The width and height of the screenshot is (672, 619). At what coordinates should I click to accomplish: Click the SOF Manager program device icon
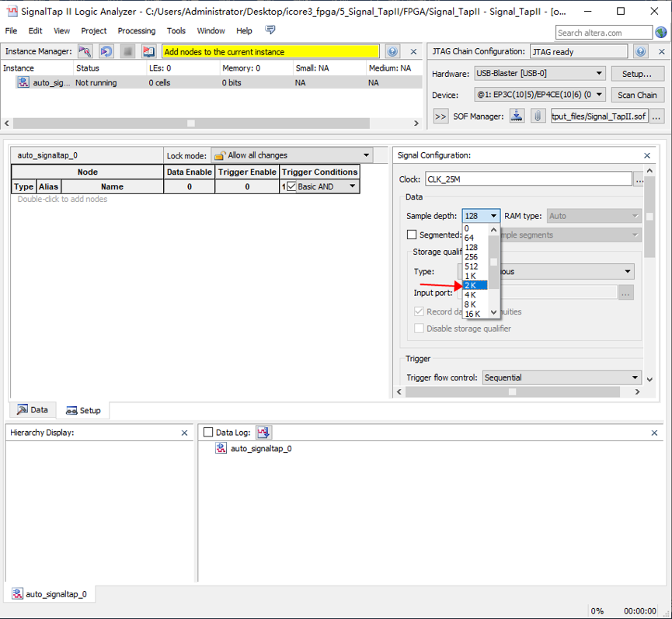(518, 116)
